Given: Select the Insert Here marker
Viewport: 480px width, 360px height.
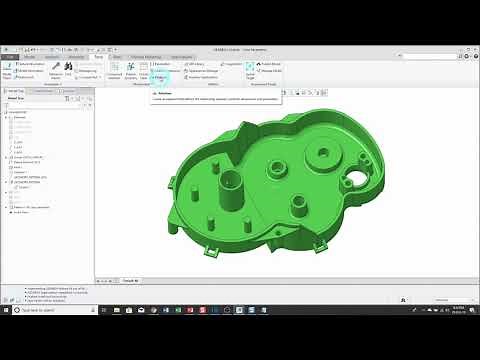Looking at the screenshot, I should pyautogui.click(x=19, y=212).
